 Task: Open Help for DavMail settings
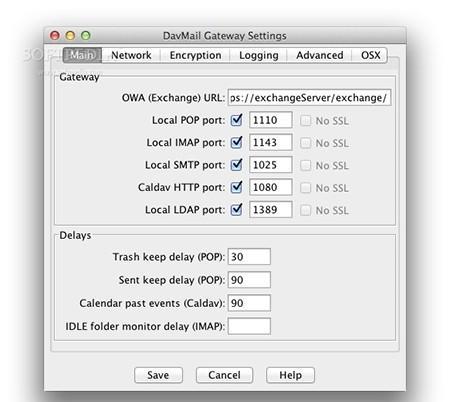(x=290, y=375)
